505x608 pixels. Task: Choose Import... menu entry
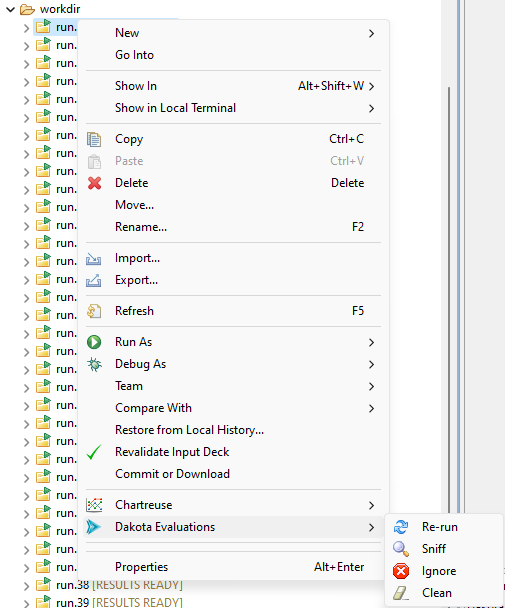click(233, 258)
